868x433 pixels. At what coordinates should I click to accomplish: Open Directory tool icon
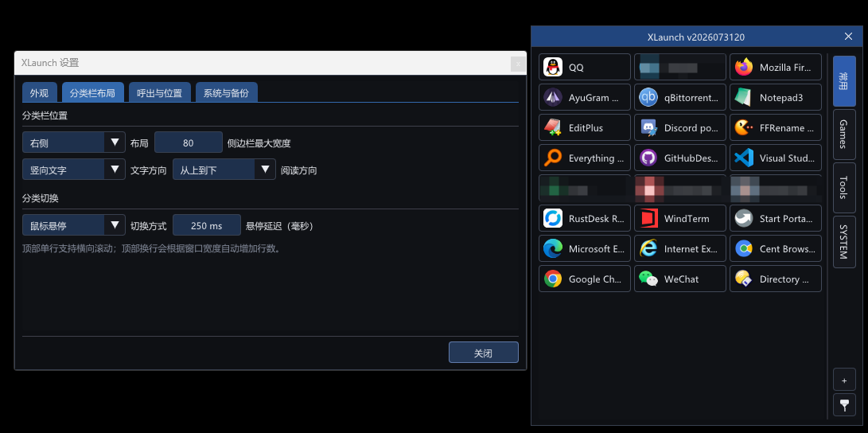point(743,279)
